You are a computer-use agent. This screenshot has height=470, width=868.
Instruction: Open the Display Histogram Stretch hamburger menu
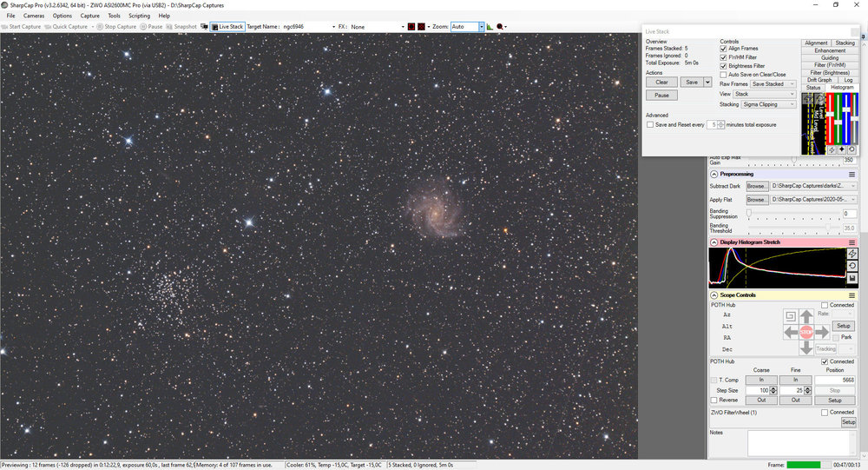point(852,242)
